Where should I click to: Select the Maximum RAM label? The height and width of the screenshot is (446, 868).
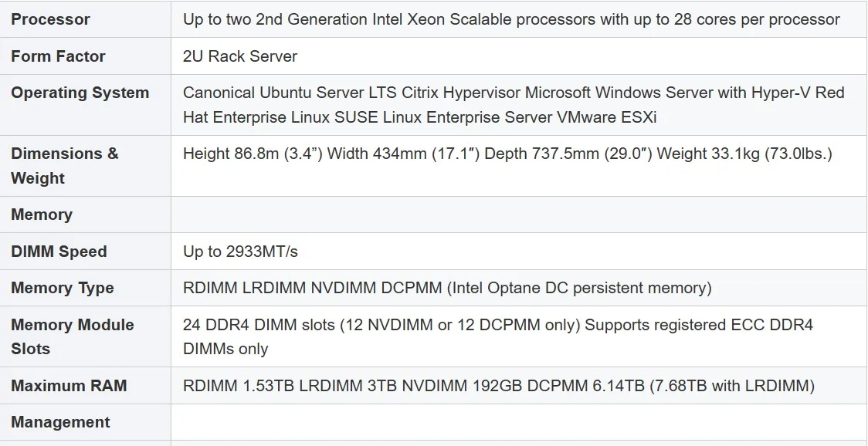69,386
